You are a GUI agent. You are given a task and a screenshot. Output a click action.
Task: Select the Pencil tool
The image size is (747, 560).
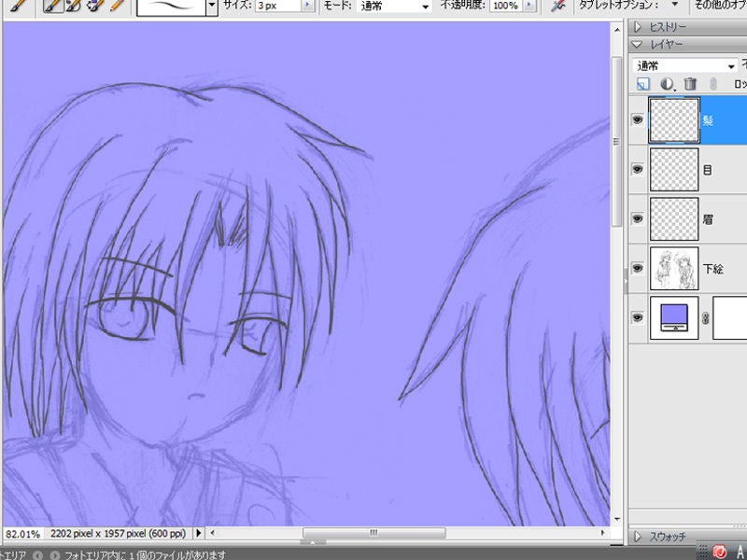(x=116, y=6)
